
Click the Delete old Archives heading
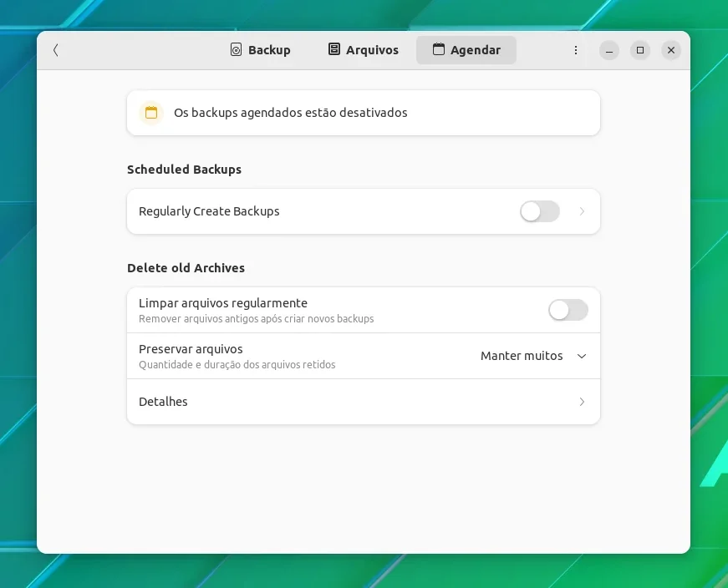186,268
